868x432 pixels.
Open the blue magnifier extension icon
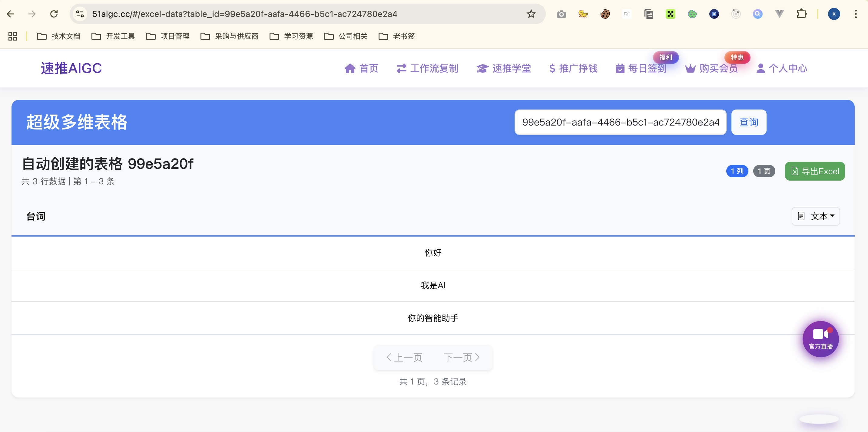tap(757, 14)
